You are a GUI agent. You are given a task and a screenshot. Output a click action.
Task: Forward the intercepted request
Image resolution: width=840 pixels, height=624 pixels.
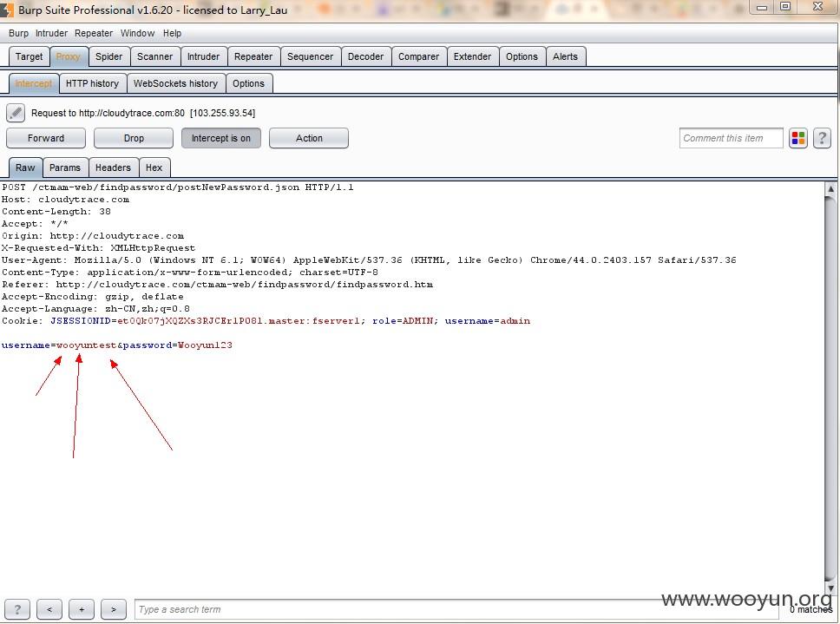pyautogui.click(x=46, y=138)
